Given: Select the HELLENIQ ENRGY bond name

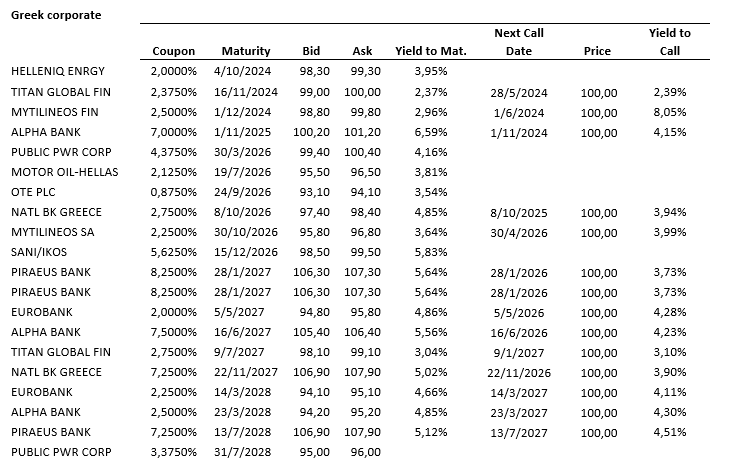Looking at the screenshot, I should tap(57, 72).
